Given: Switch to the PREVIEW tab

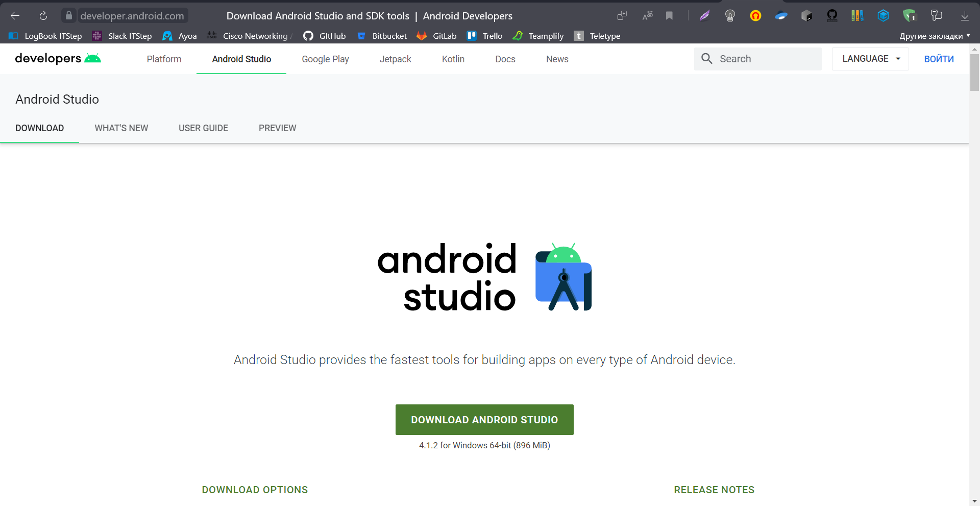Looking at the screenshot, I should (277, 128).
